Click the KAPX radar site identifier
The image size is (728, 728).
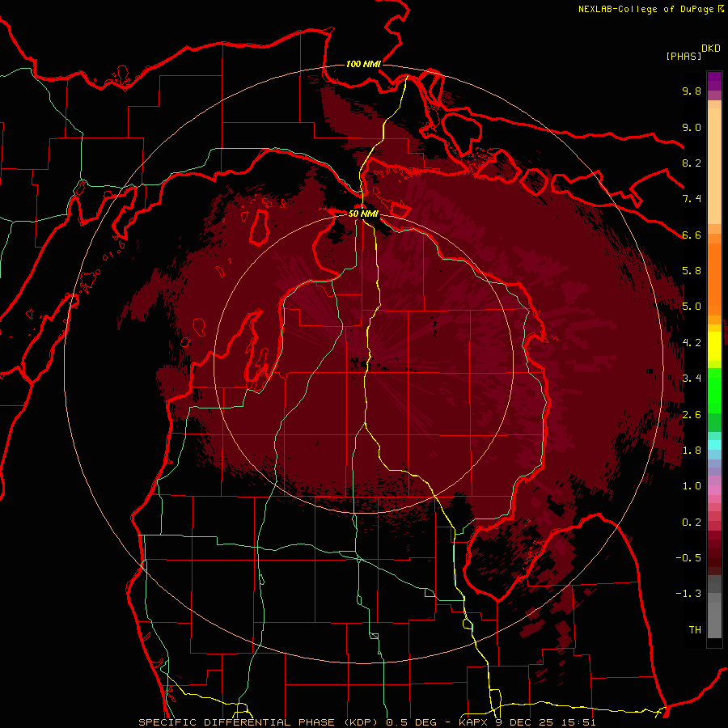472,722
